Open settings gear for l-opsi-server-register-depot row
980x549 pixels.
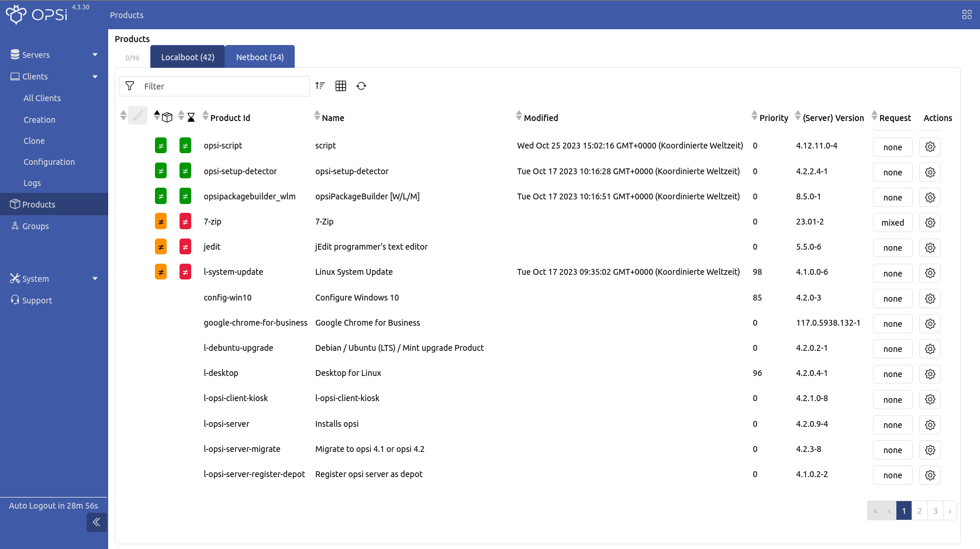(x=930, y=475)
